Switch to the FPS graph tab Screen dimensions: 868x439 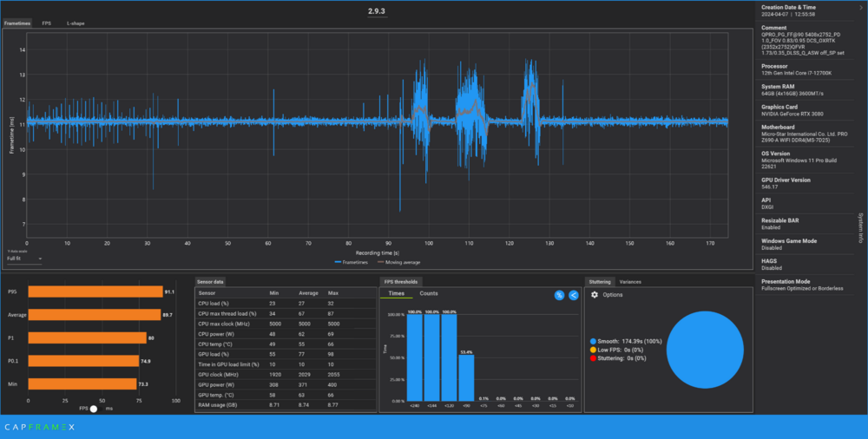coord(47,23)
